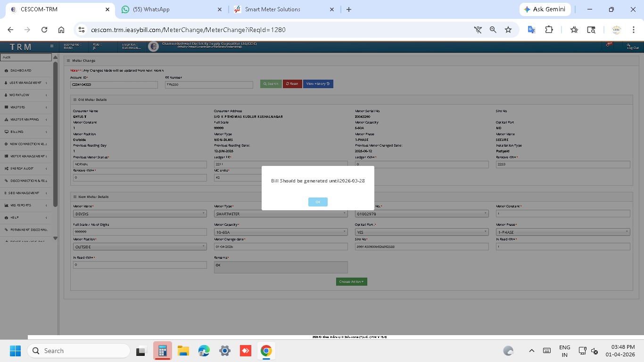Click OK in the bill alert dialog
This screenshot has width=644, height=362.
coord(318,202)
